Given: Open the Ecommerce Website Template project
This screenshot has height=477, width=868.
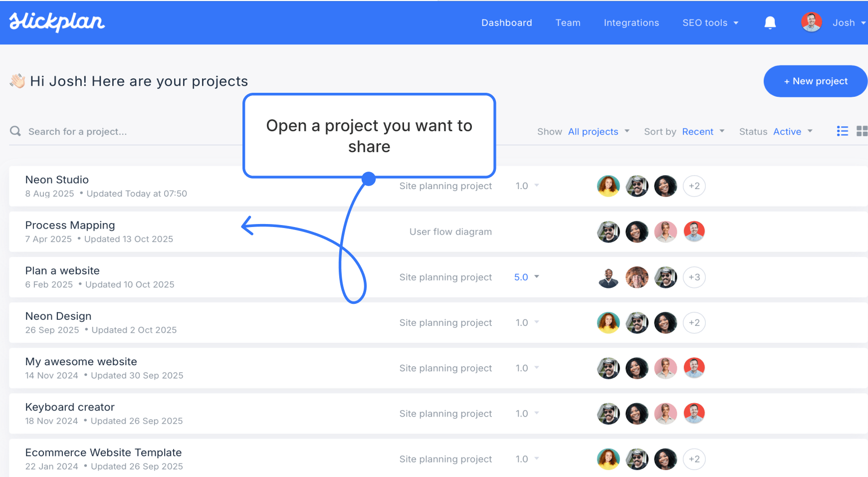Looking at the screenshot, I should pos(103,453).
